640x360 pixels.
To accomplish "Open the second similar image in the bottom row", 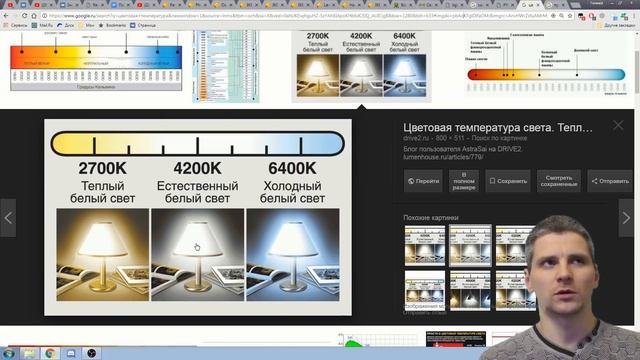I will 470,290.
